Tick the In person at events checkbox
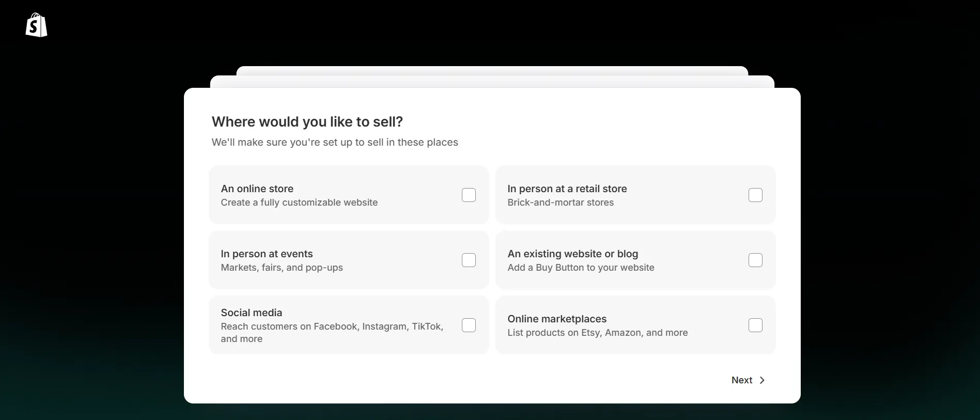This screenshot has width=980, height=420. tap(469, 260)
